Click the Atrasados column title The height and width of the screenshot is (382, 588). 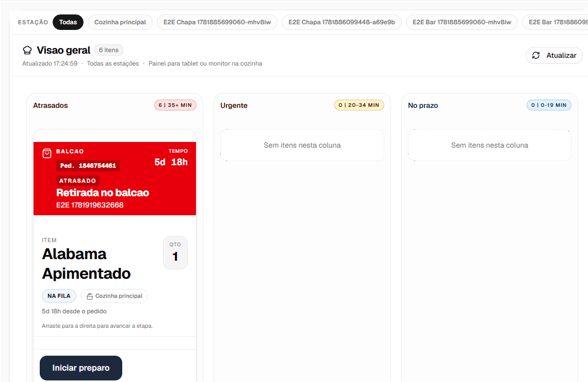coord(50,105)
